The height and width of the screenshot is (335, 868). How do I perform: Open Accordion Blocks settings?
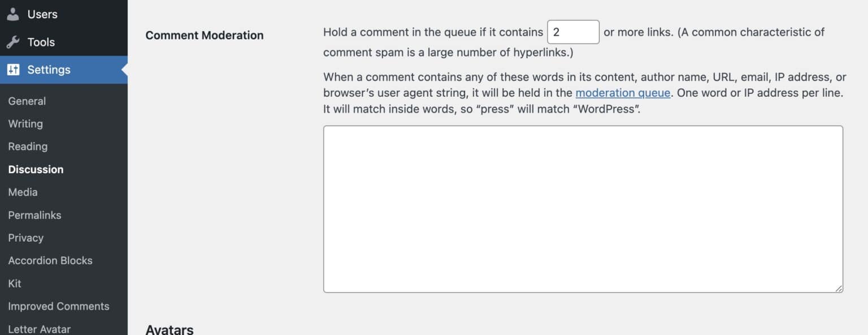(50, 260)
